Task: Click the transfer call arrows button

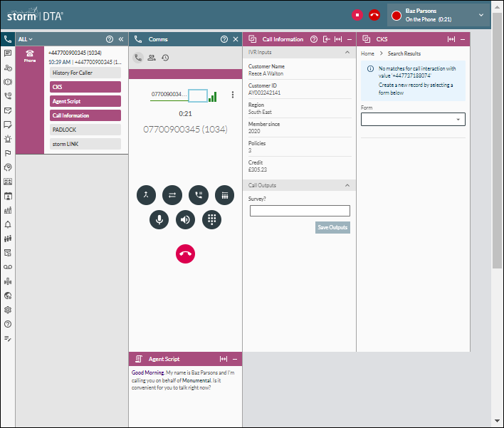Action: (x=172, y=194)
